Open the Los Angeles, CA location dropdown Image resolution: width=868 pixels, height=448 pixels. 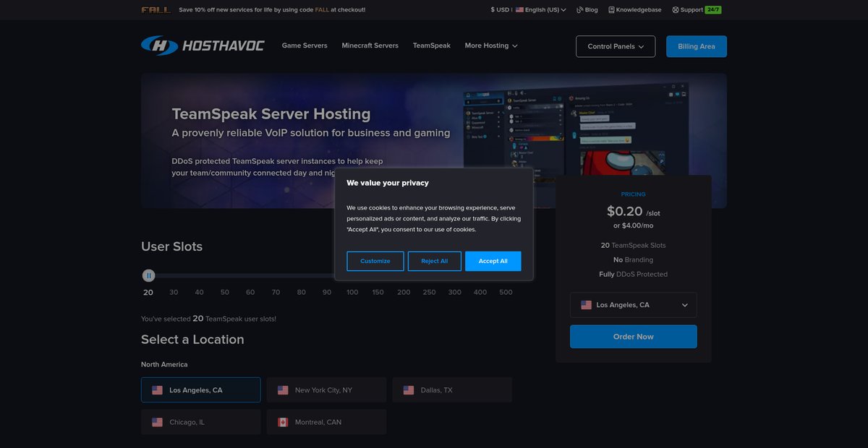tap(634, 305)
